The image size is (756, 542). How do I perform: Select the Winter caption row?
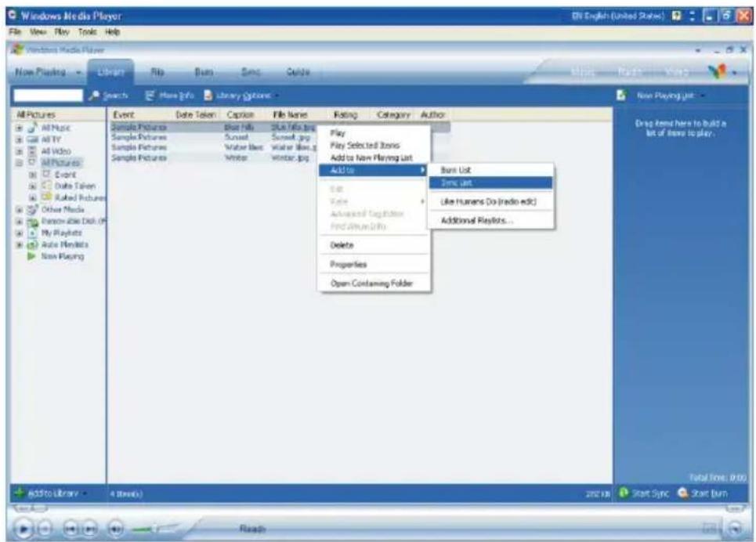pos(236,157)
